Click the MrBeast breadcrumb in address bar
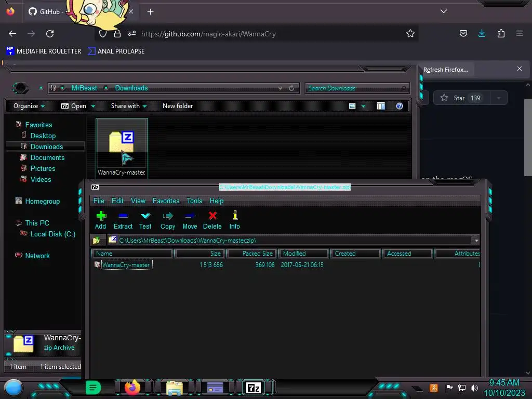532x399 pixels. 84,88
